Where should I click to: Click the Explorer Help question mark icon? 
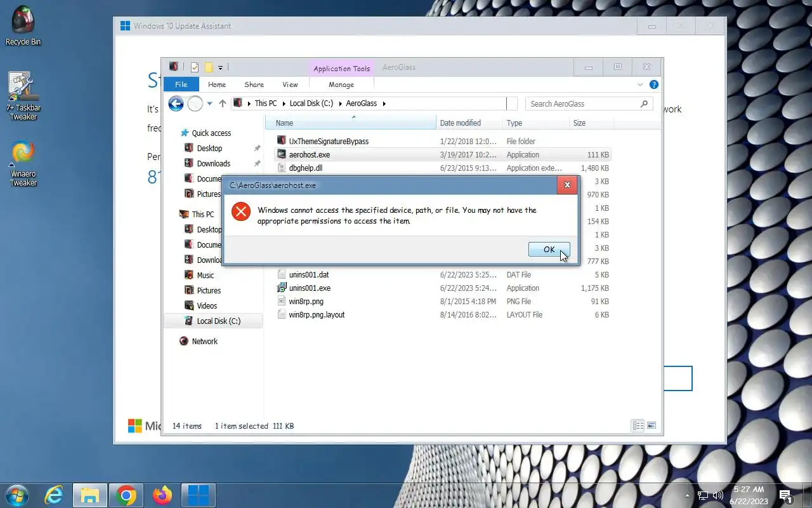click(x=654, y=84)
